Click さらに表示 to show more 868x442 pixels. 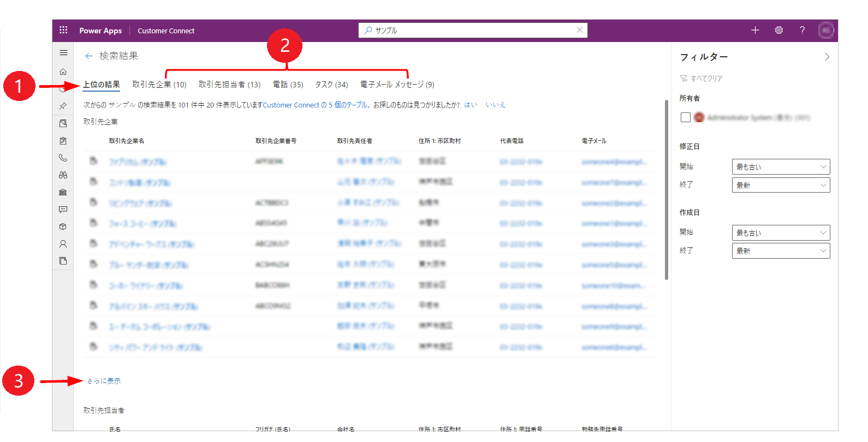point(104,381)
